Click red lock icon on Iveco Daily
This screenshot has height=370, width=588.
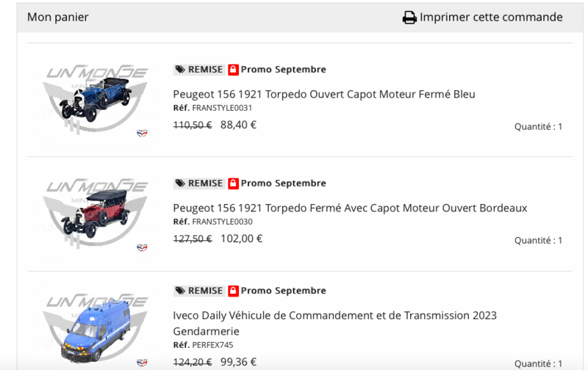234,291
